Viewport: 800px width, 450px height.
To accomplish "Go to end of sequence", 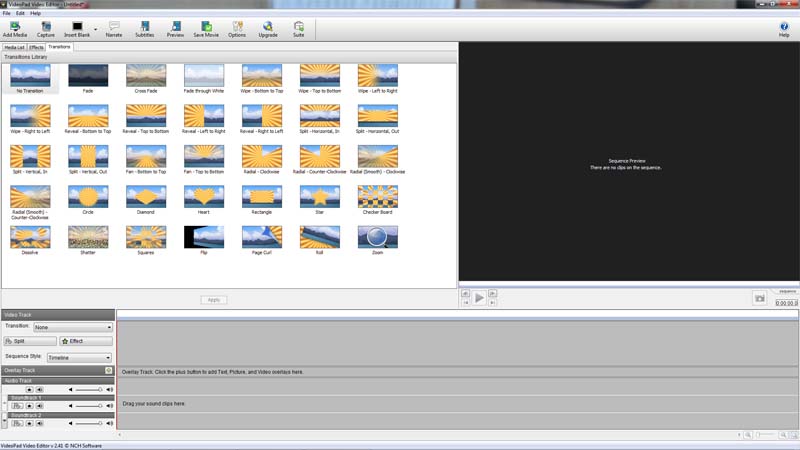I will point(492,303).
